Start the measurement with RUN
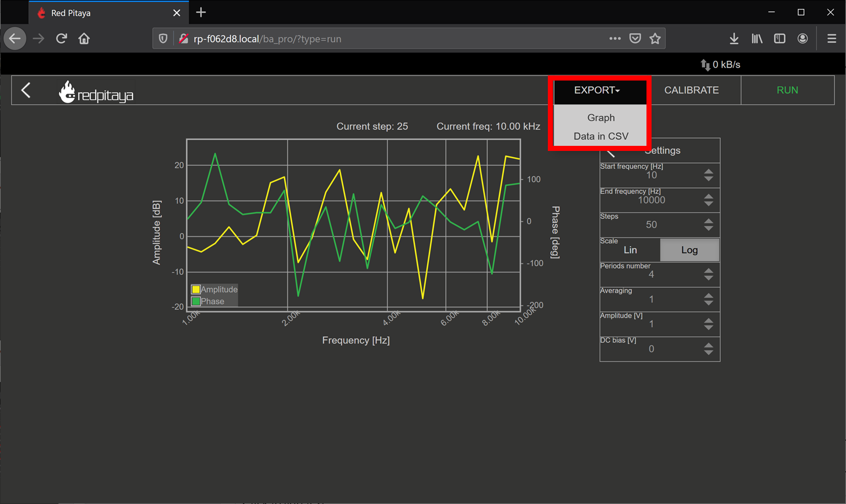846x504 pixels. point(787,90)
